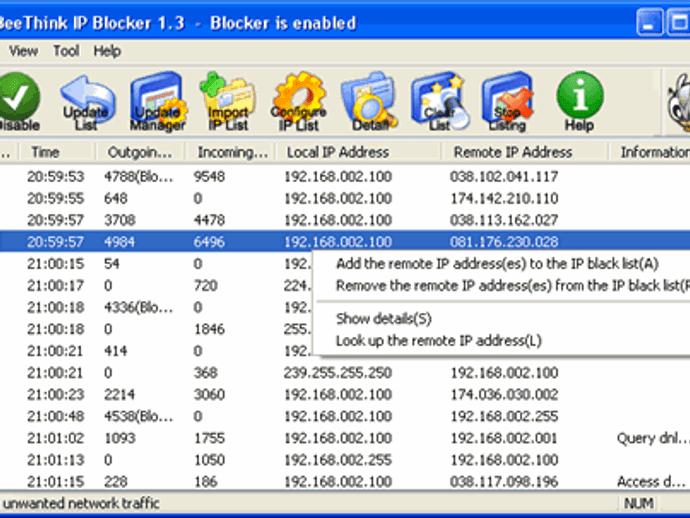The image size is (690, 518).
Task: Click outgoing value 4788(Blo...
Action: point(139,176)
